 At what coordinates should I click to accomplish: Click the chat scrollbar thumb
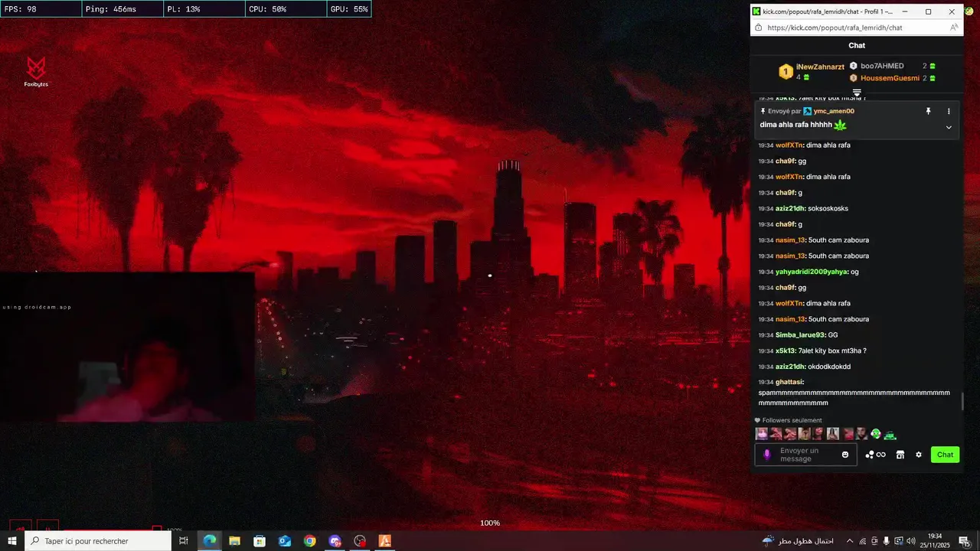click(x=962, y=402)
